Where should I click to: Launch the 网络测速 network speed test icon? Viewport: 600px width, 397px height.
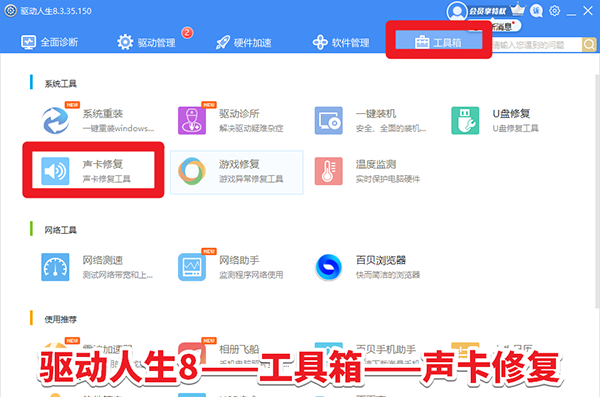click(x=55, y=267)
